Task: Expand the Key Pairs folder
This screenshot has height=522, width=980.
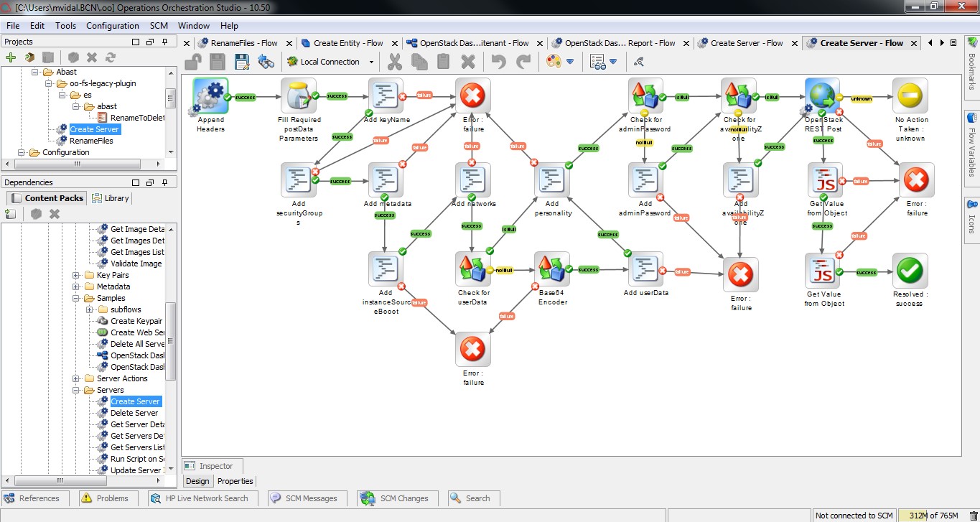Action: click(x=76, y=275)
